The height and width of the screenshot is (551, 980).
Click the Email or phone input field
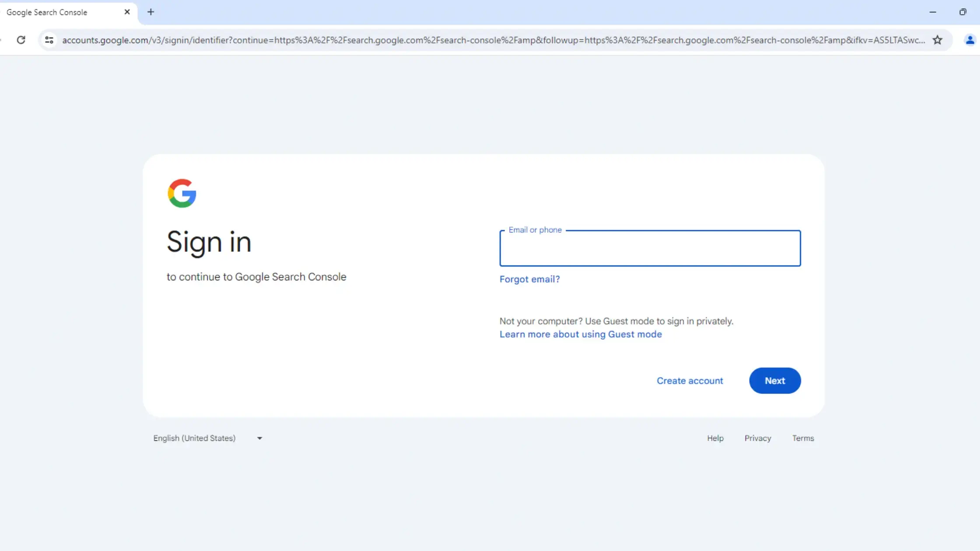pos(650,248)
